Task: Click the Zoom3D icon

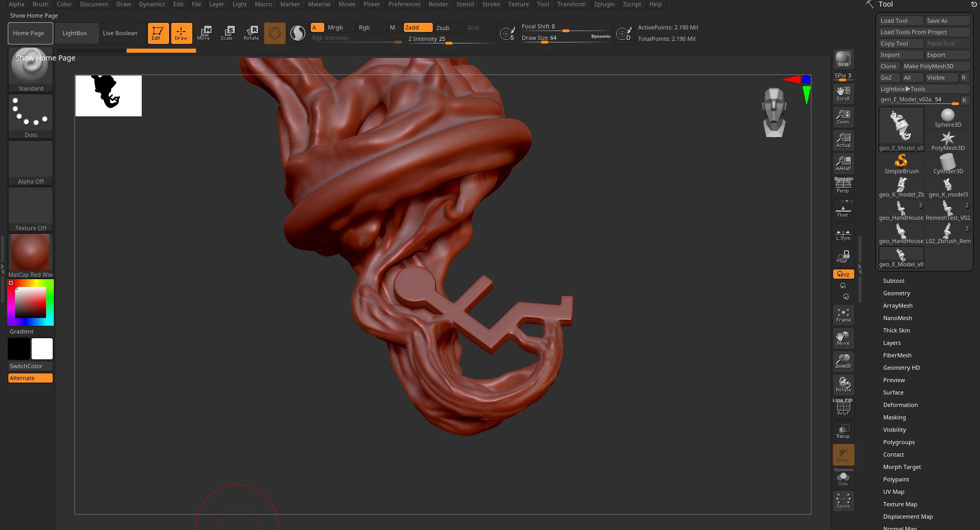Action: tap(843, 361)
